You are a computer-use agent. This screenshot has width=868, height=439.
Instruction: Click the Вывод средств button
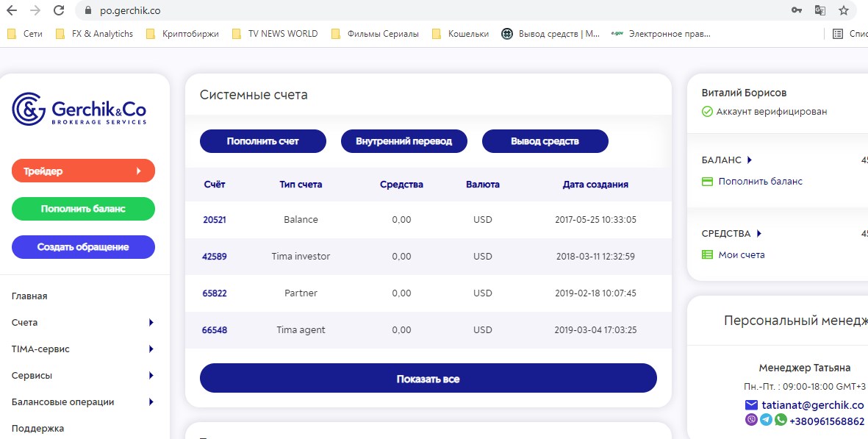pos(545,141)
